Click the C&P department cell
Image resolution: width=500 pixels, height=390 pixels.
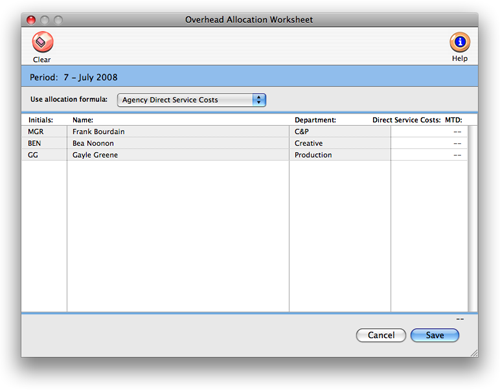click(340, 132)
